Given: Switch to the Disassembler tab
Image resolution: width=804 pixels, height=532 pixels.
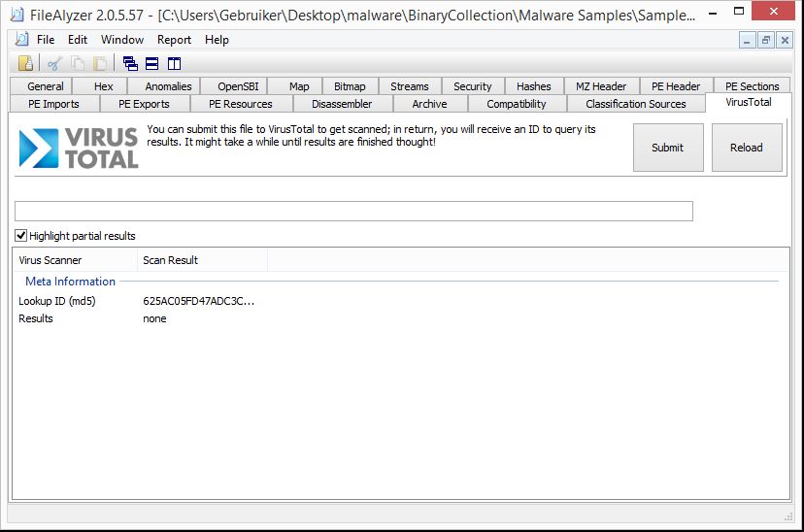Looking at the screenshot, I should click(342, 104).
